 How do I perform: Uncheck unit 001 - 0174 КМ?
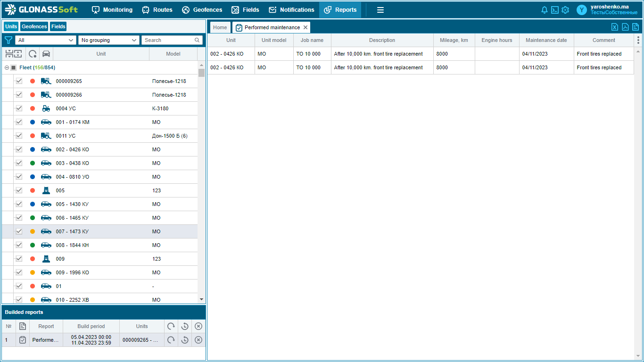[19, 122]
